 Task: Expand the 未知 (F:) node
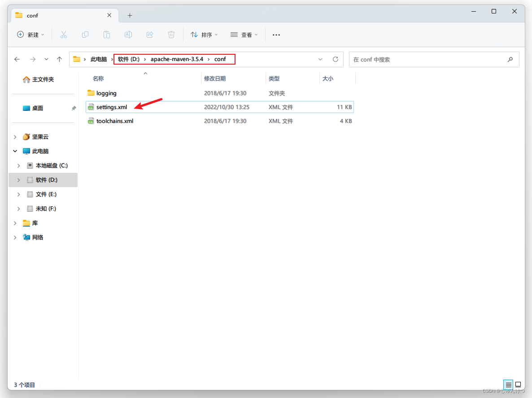(x=19, y=209)
